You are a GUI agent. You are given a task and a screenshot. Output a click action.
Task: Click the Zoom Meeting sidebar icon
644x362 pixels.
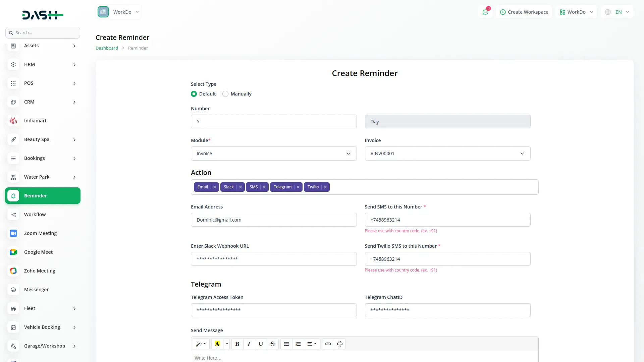click(13, 233)
